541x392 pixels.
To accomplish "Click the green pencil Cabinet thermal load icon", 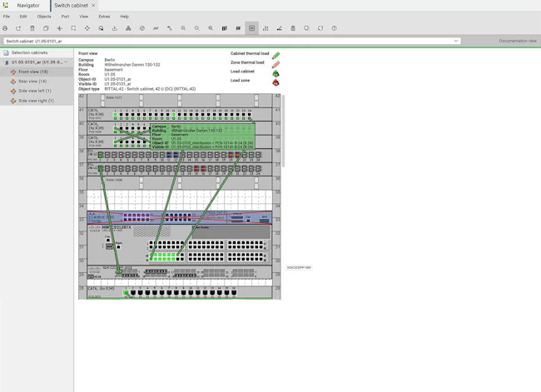I will (275, 55).
